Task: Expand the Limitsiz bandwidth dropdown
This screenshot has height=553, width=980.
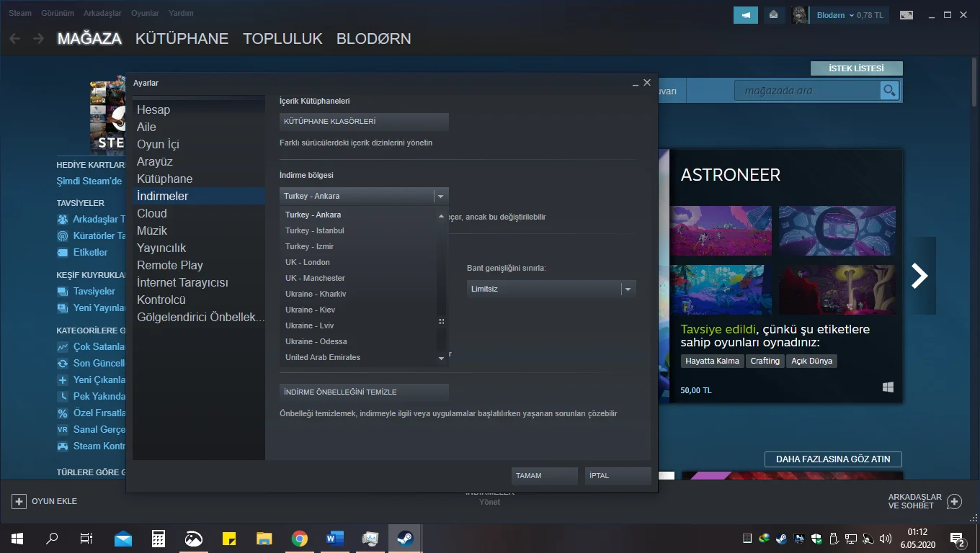Action: 628,289
